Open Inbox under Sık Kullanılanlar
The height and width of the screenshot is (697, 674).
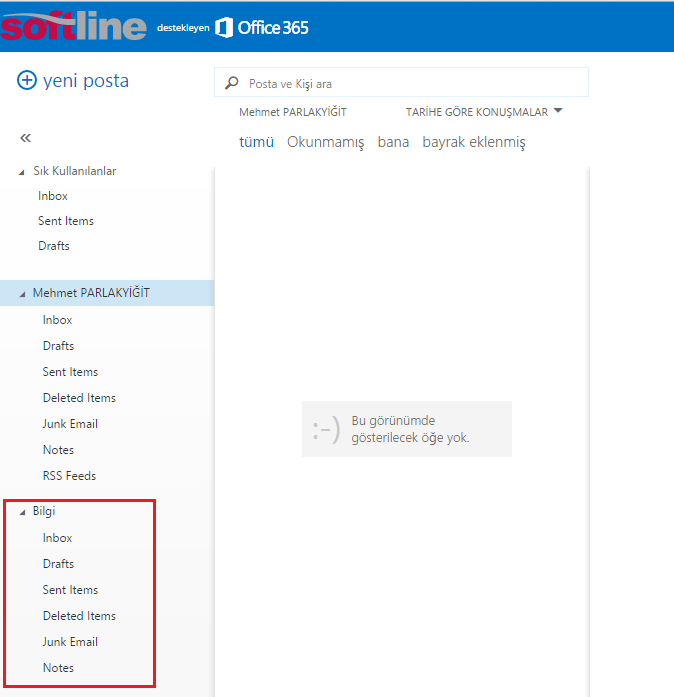point(53,196)
